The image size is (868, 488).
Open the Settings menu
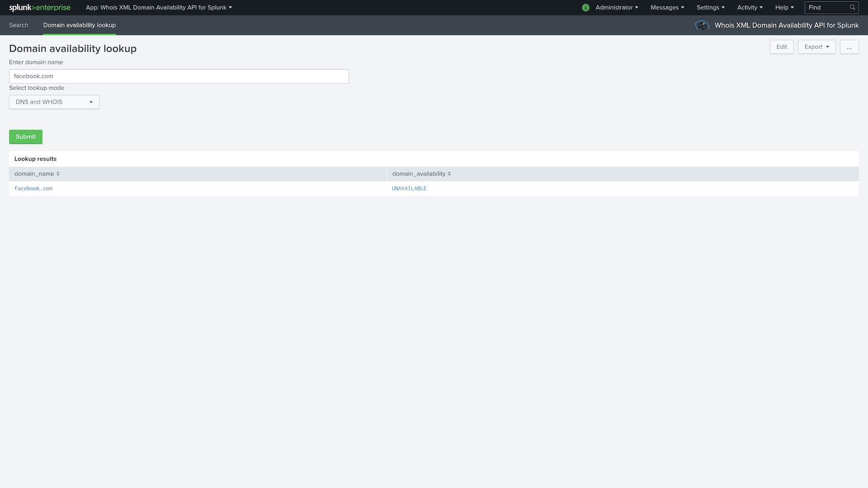[x=711, y=8]
